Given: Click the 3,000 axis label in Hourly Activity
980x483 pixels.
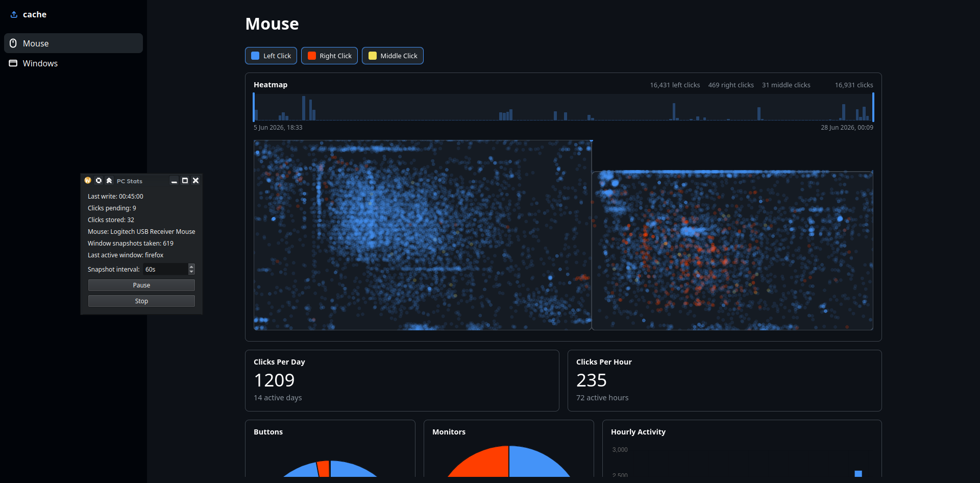Looking at the screenshot, I should pos(620,450).
